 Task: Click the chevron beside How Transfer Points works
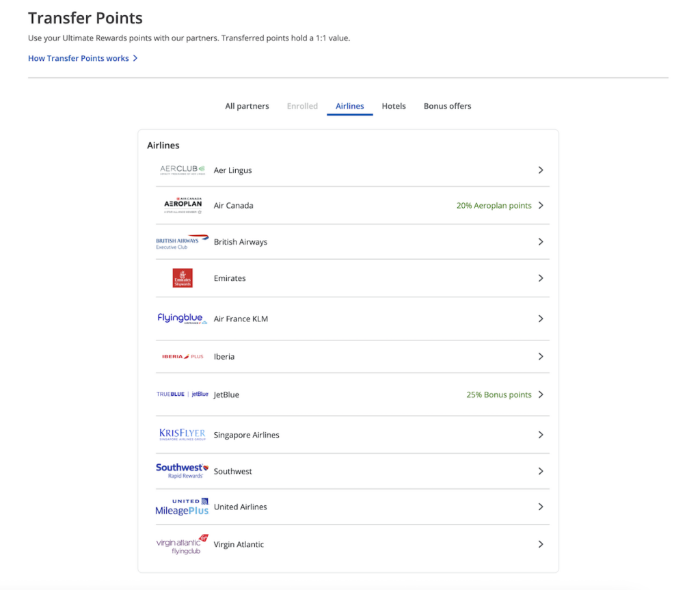tap(135, 58)
